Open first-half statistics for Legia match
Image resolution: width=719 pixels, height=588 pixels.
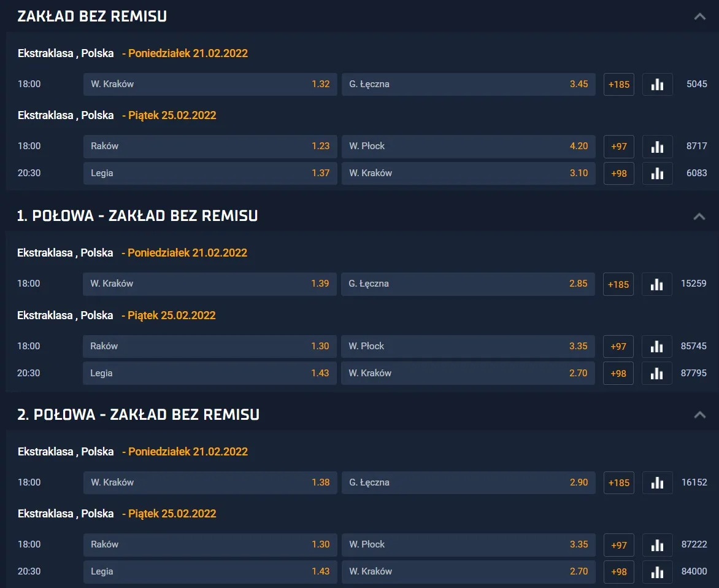[656, 373]
